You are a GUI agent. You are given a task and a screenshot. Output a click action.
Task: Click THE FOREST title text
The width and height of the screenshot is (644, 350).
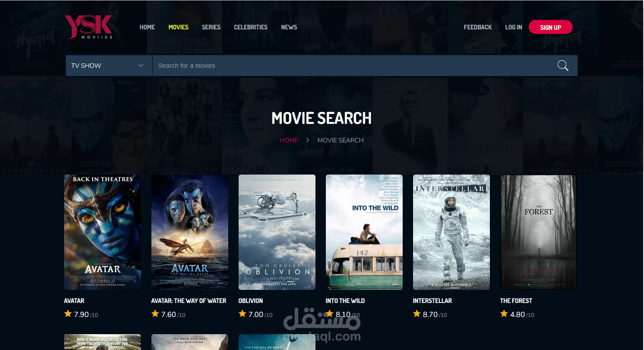pyautogui.click(x=516, y=301)
